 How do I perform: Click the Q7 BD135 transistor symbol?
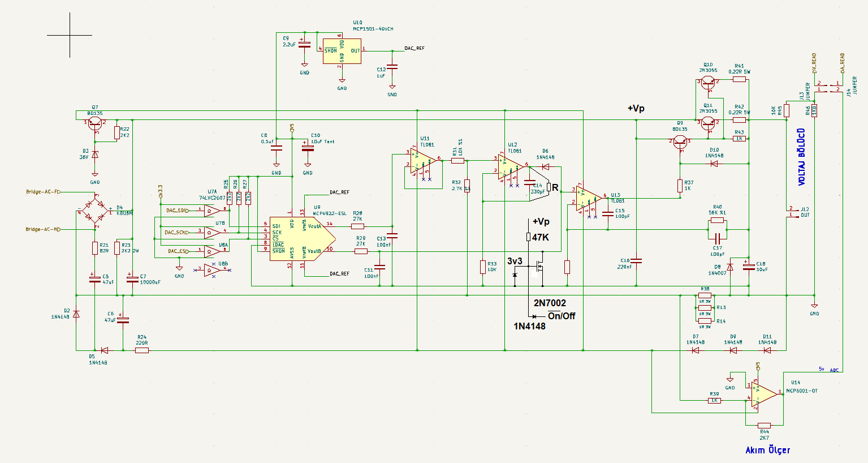(94, 123)
